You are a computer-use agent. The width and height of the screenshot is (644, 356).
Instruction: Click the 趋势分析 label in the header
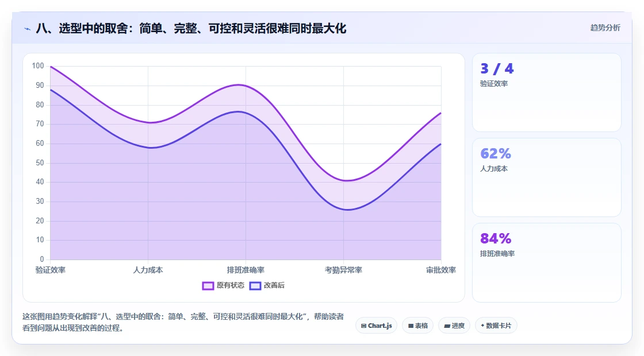click(x=605, y=28)
